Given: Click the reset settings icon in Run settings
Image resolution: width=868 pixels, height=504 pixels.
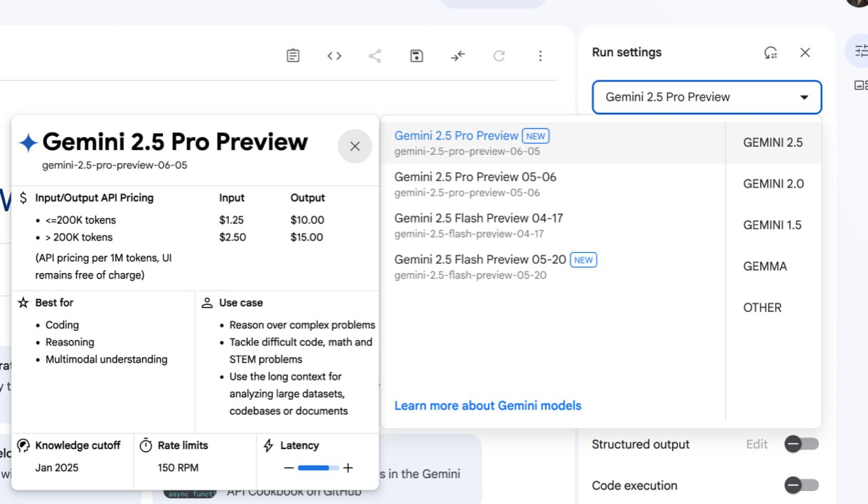Looking at the screenshot, I should click(770, 53).
